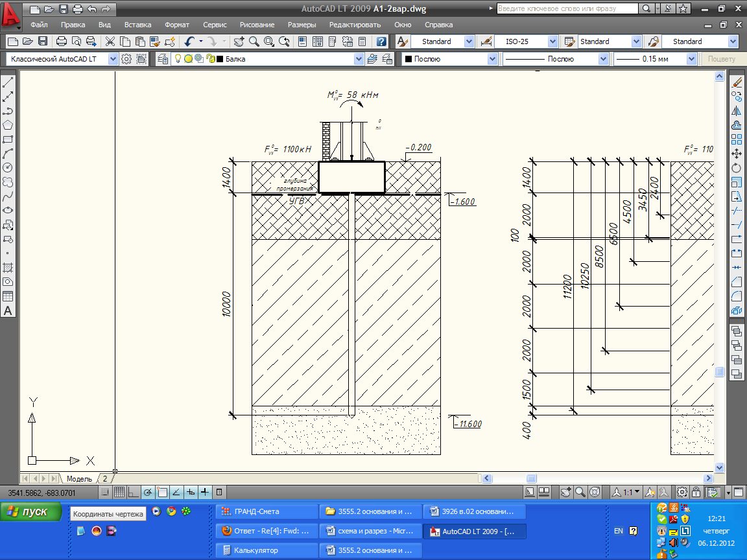The width and height of the screenshot is (747, 560).
Task: Open the Рисование menu
Action: (257, 25)
